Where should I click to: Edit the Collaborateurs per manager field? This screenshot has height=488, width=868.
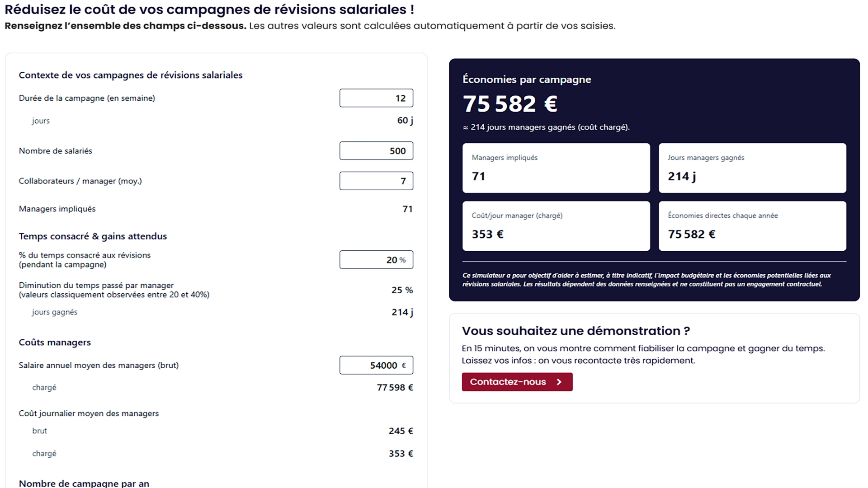[x=376, y=181]
